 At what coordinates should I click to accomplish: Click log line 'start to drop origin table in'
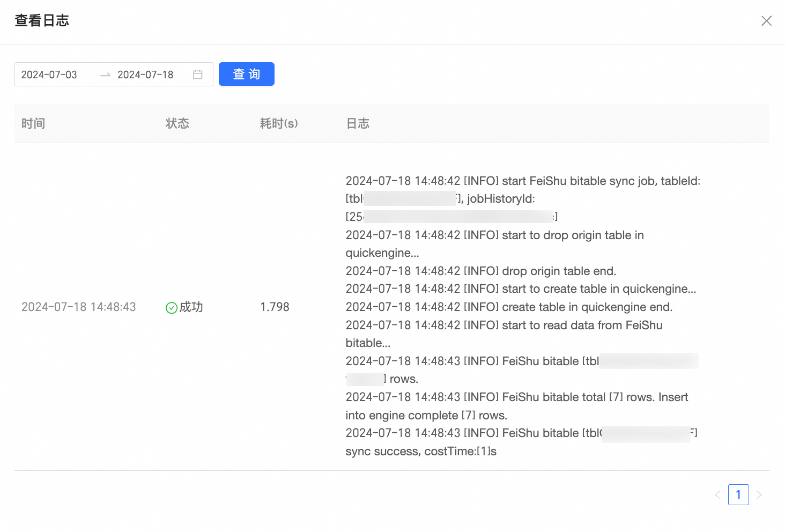[x=495, y=235]
